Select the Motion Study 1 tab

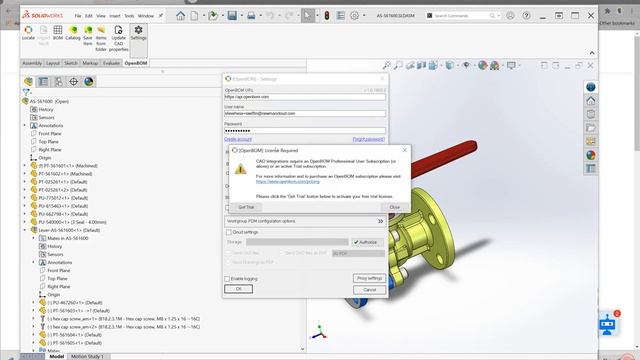tap(87, 356)
